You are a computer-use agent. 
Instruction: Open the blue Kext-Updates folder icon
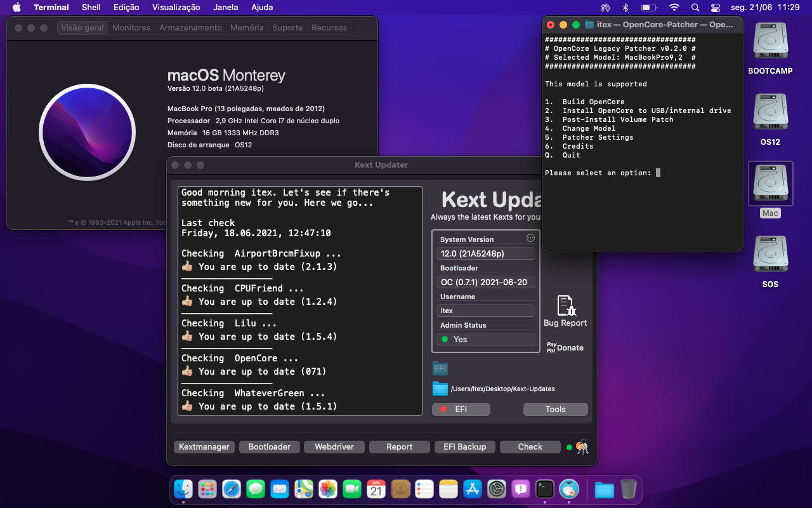pos(440,389)
